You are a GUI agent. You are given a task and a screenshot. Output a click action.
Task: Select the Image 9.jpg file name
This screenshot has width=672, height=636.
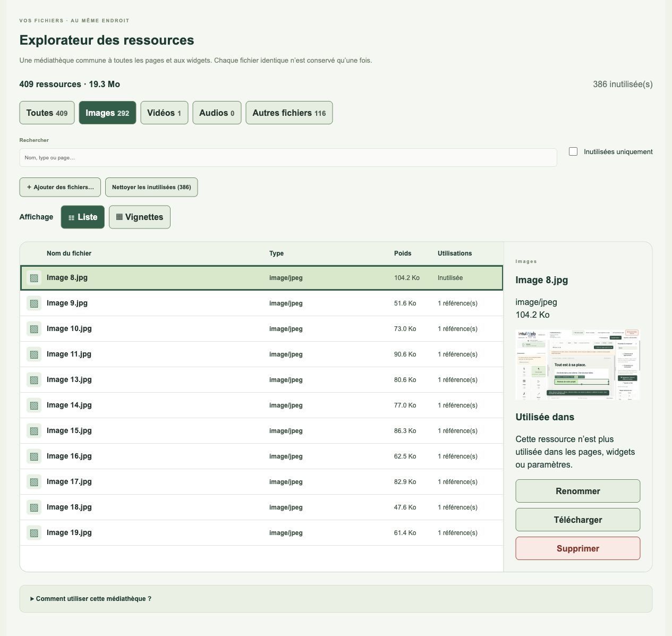click(67, 303)
